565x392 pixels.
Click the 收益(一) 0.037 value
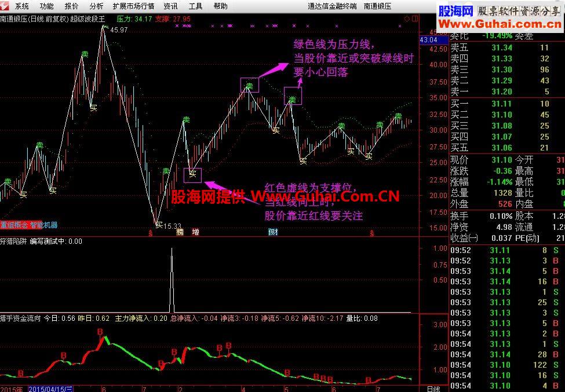pos(502,238)
